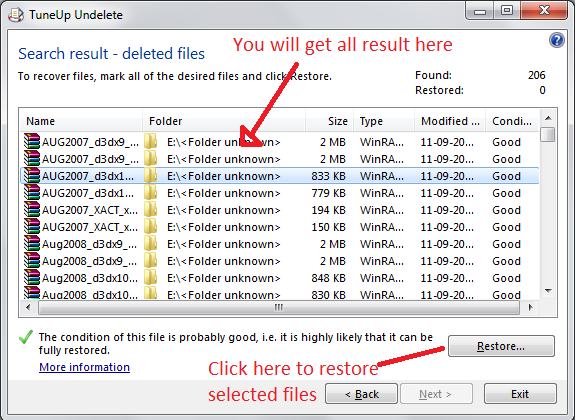Viewport: 576px width, 420px height.
Task: Open the help question mark icon
Action: (x=557, y=40)
